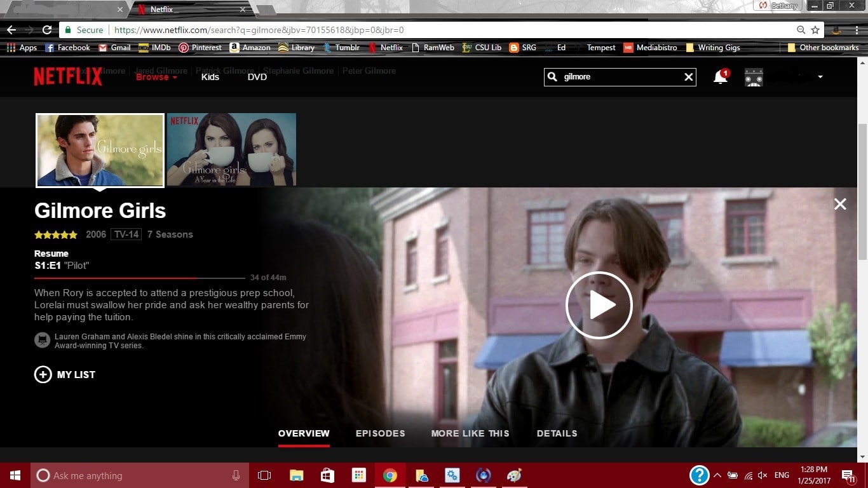Play Gilmore Girls with the large play button
Viewport: 868px width, 488px height.
(599, 305)
